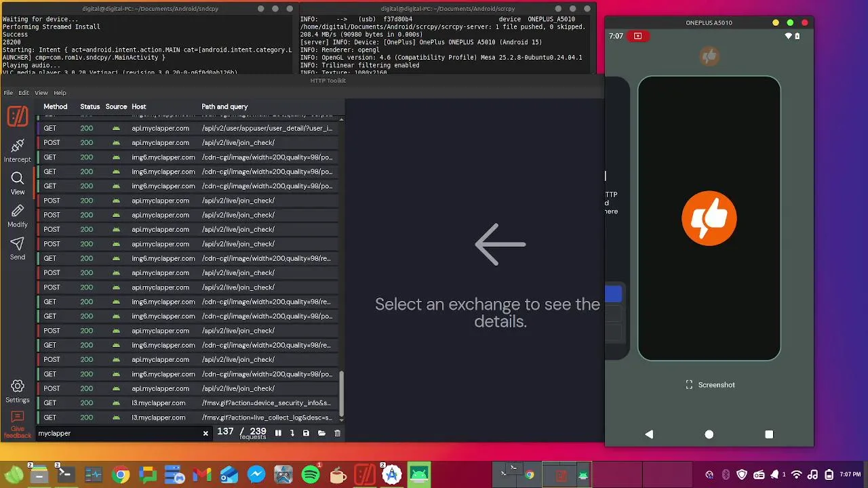The width and height of the screenshot is (868, 488).
Task: Click the Host column header
Action: tap(139, 106)
